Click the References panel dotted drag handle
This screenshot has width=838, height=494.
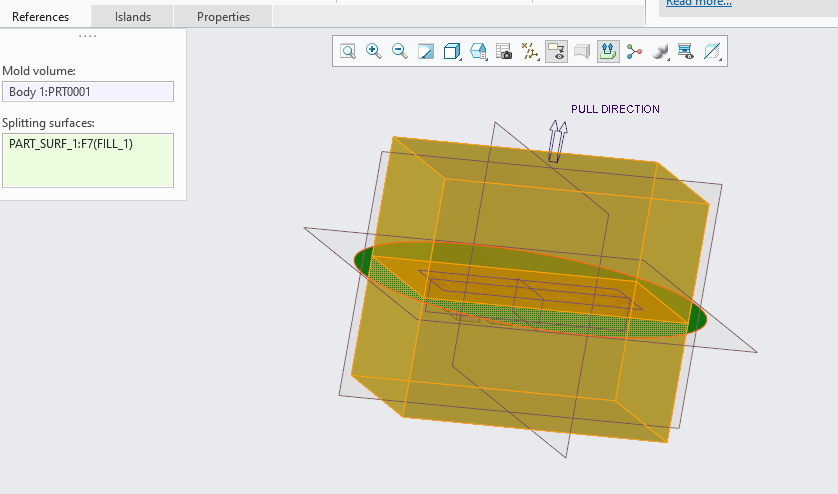[x=88, y=36]
